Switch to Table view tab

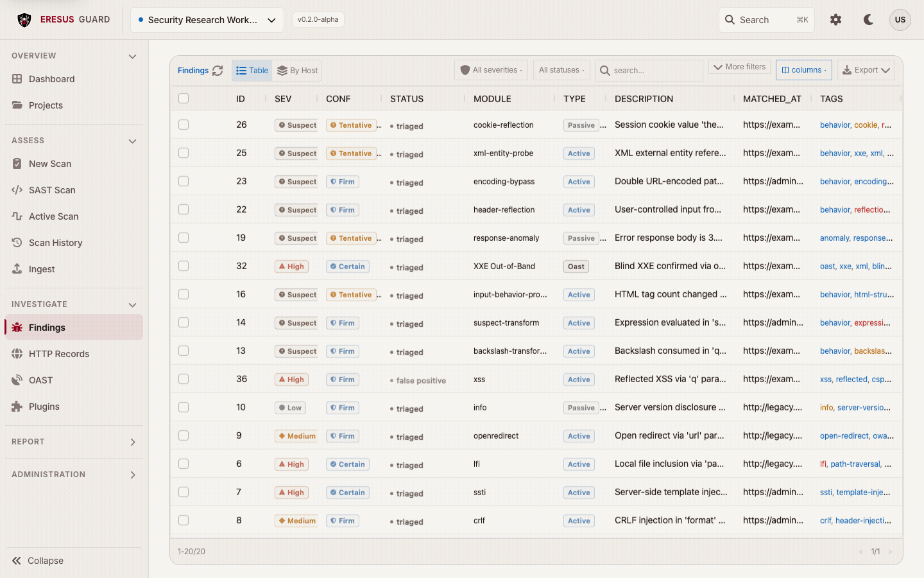(252, 71)
